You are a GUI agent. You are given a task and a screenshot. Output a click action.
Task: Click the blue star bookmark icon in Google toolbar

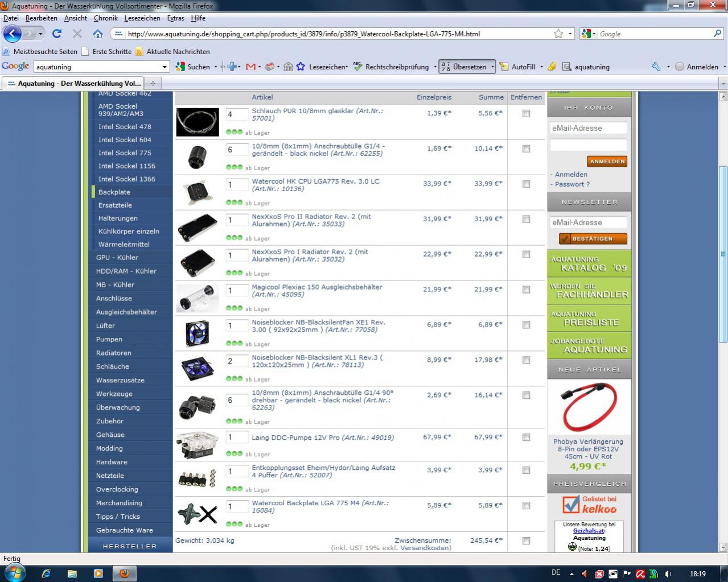(301, 67)
